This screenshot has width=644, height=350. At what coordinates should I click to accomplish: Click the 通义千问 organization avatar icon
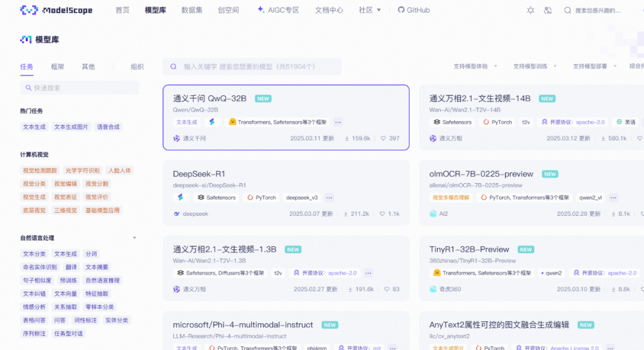coord(177,138)
